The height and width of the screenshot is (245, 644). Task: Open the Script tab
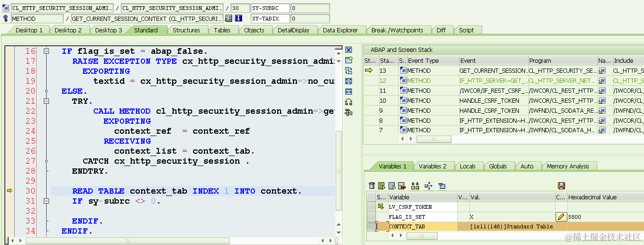tap(466, 30)
